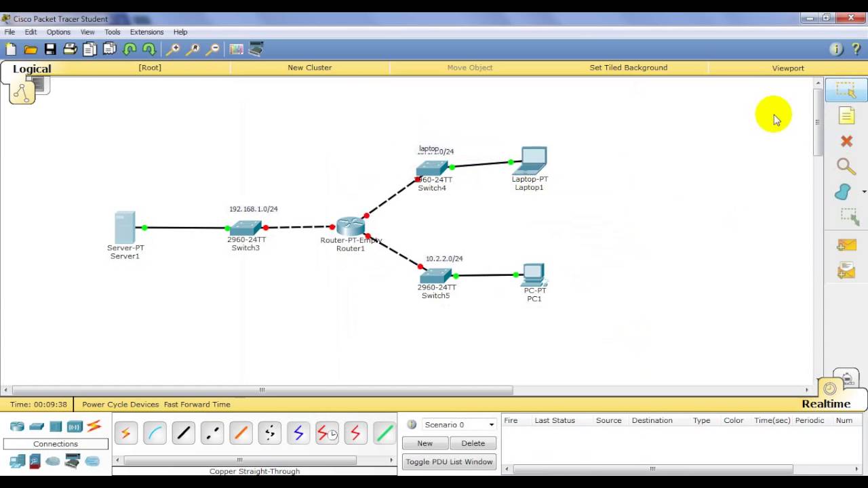Pick the Copper Straight-Through cable
868x488 pixels.
[184, 433]
